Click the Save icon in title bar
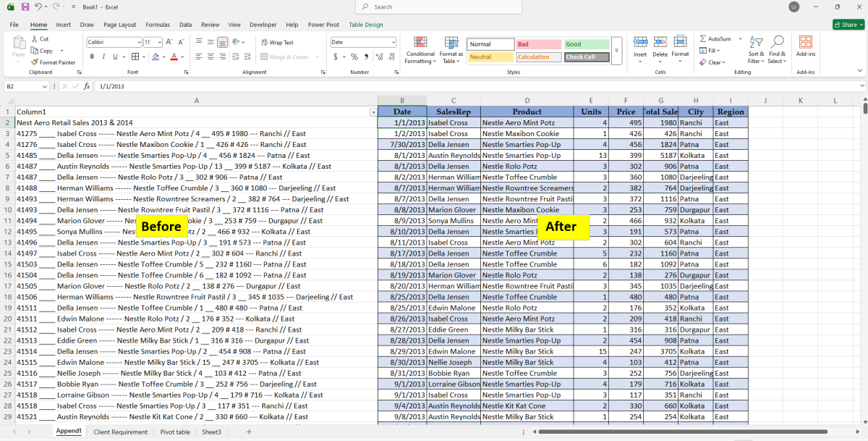The image size is (868, 441). (25, 7)
